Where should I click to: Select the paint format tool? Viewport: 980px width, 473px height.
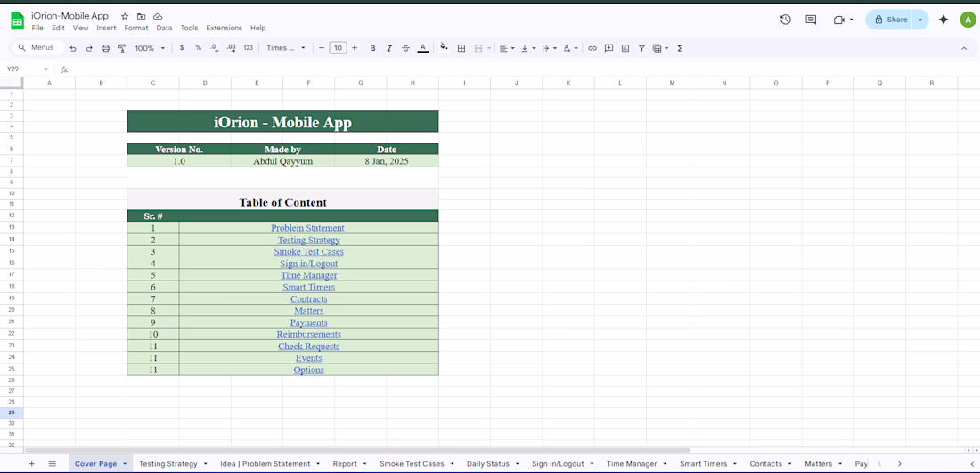click(x=122, y=48)
